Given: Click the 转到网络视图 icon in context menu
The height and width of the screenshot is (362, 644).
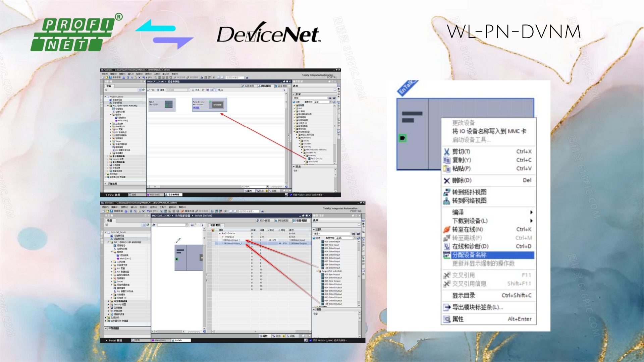Looking at the screenshot, I should point(446,201).
